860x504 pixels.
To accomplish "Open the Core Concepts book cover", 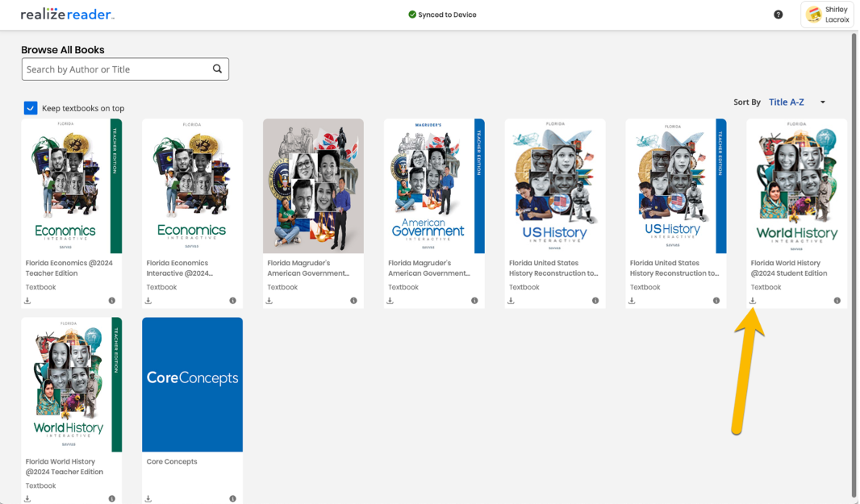I will 192,384.
